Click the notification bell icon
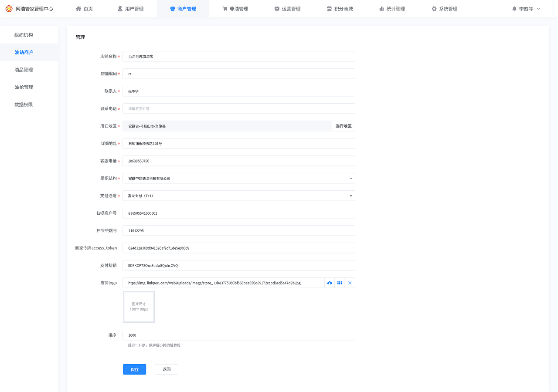 514,9
